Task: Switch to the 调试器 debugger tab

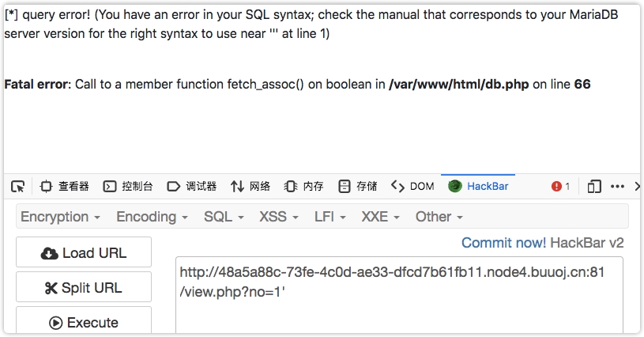Action: [x=192, y=187]
